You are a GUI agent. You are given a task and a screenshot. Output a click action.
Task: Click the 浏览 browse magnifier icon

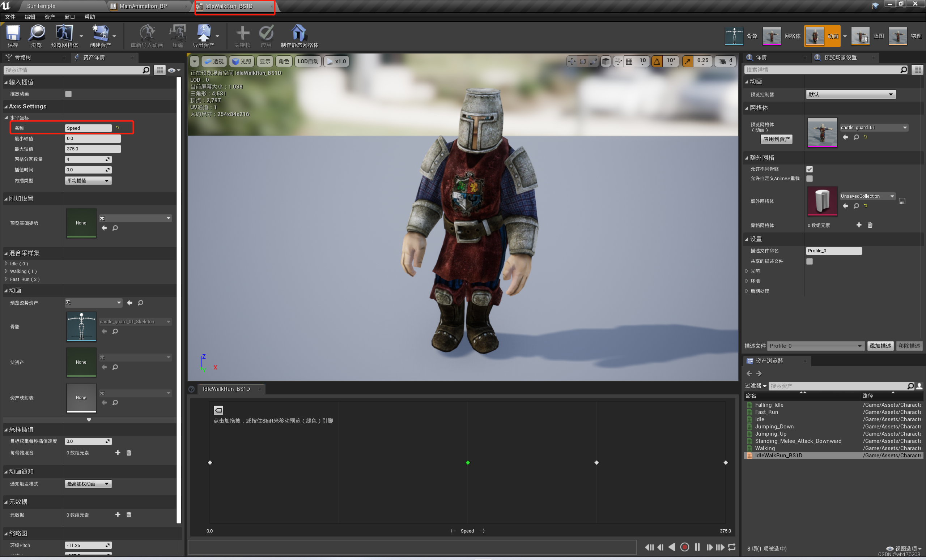tap(37, 36)
